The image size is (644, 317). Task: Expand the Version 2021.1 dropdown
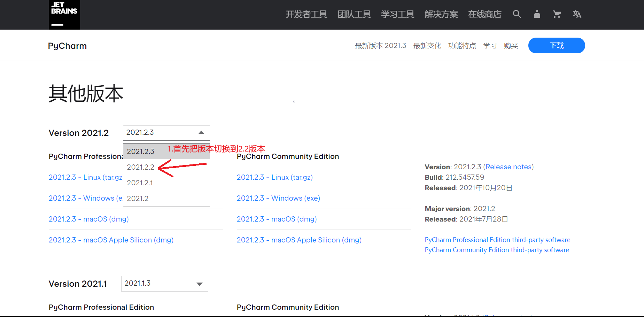click(165, 284)
